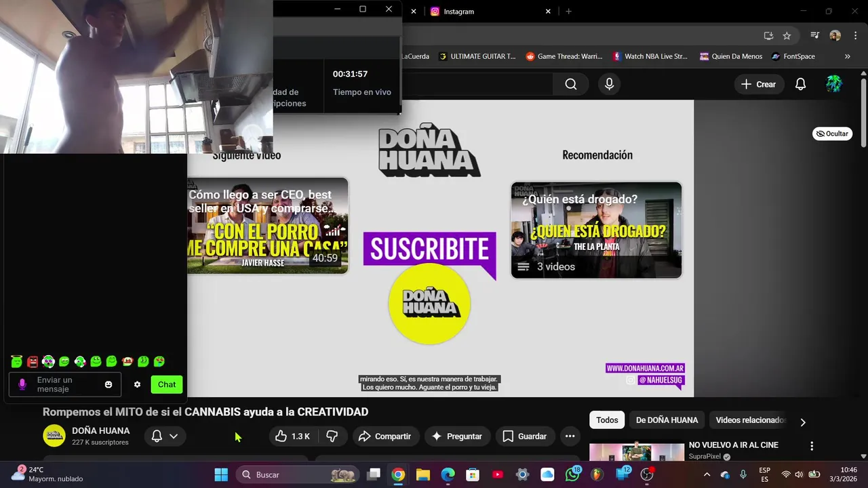The image size is (868, 488).
Task: Open more actions ellipsis under video
Action: tap(570, 436)
